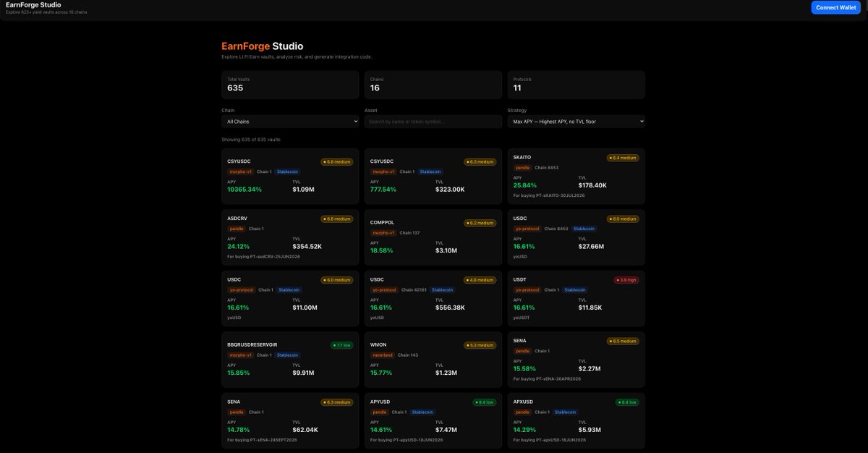Focus the Asset search input field
The image size is (868, 453).
(x=433, y=122)
